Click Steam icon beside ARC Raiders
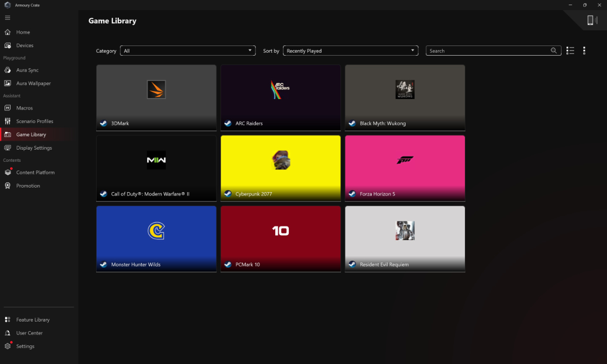Image resolution: width=607 pixels, height=364 pixels. (x=228, y=123)
